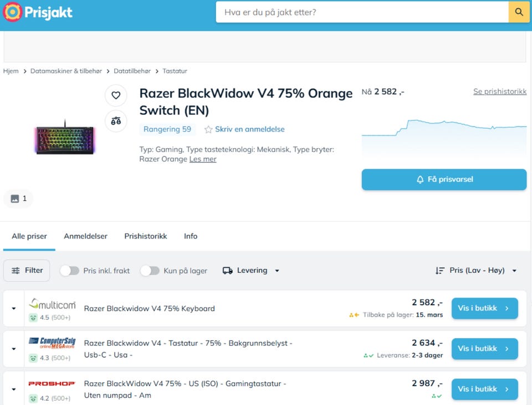This screenshot has height=405, width=532.
Task: Expand the Proshop offer row
Action: tap(14, 389)
